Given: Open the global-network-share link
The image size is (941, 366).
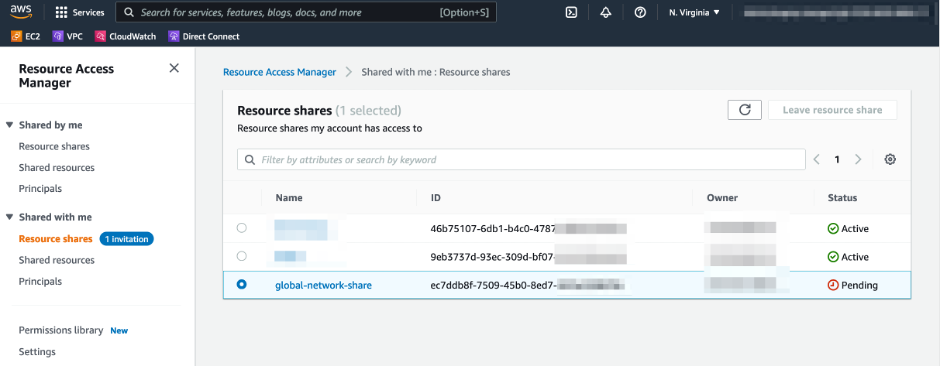Looking at the screenshot, I should 323,285.
